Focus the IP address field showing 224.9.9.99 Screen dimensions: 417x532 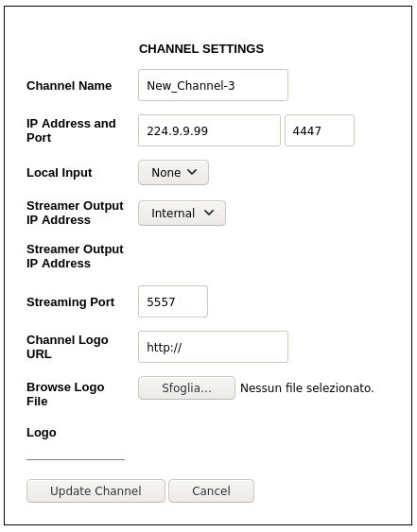209,130
